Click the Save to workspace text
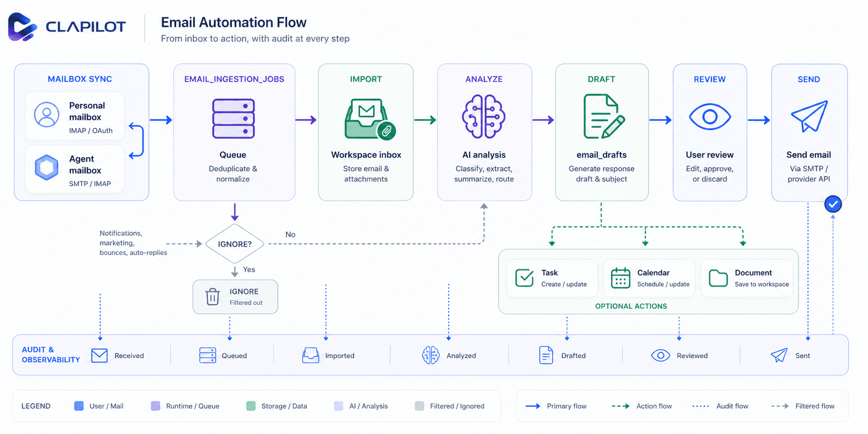 click(x=761, y=284)
